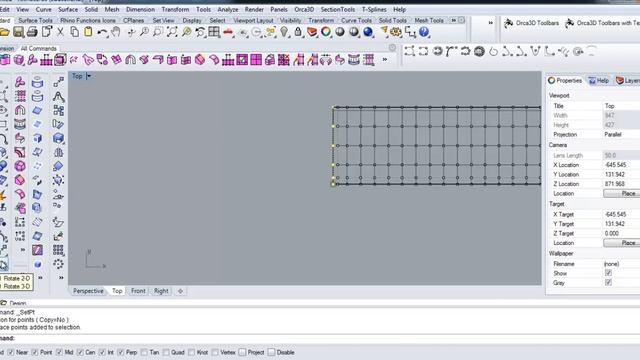The width and height of the screenshot is (640, 360).
Task: Click the Print icon in the toolbar
Action: 32,32
